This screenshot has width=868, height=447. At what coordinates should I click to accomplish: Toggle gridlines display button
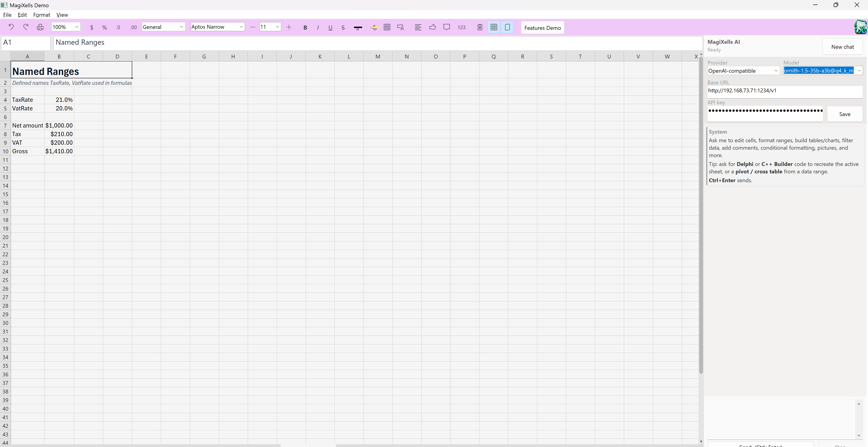coord(494,27)
